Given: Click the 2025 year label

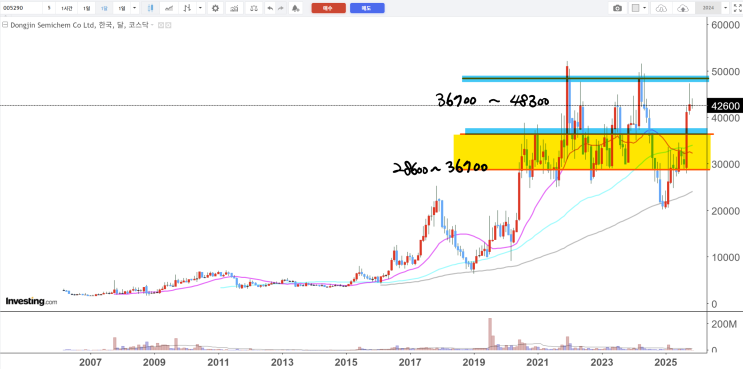Looking at the screenshot, I should click(666, 362).
